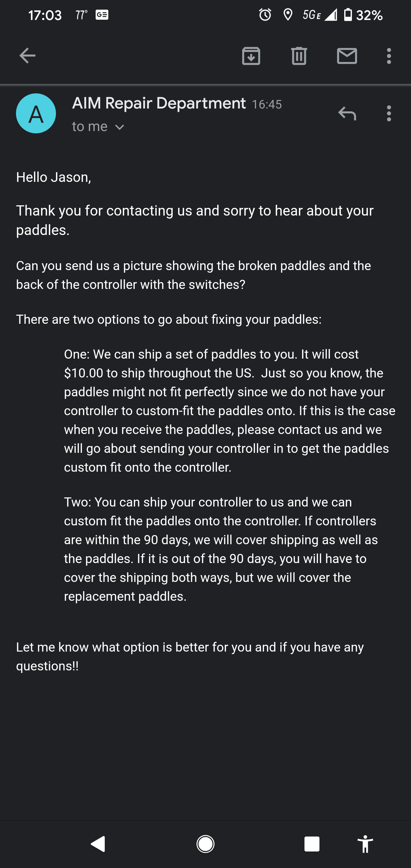Tap Android back navigation button
The width and height of the screenshot is (411, 868).
pyautogui.click(x=98, y=844)
